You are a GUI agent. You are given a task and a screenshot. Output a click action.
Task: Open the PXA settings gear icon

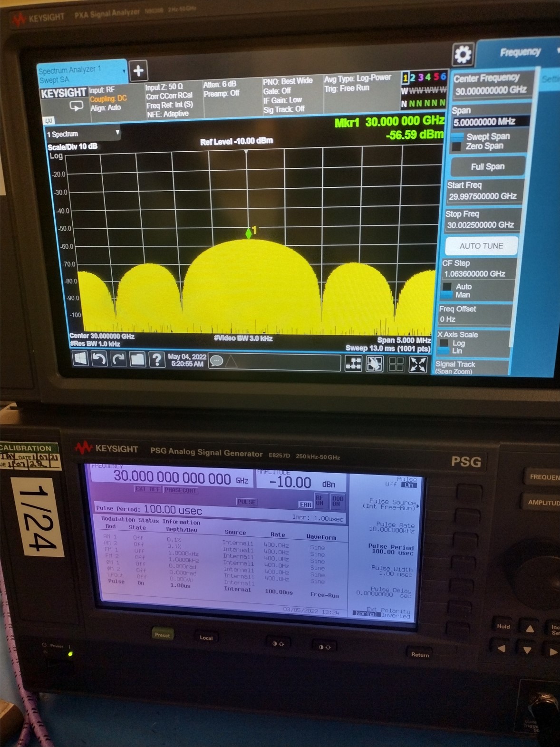[463, 55]
